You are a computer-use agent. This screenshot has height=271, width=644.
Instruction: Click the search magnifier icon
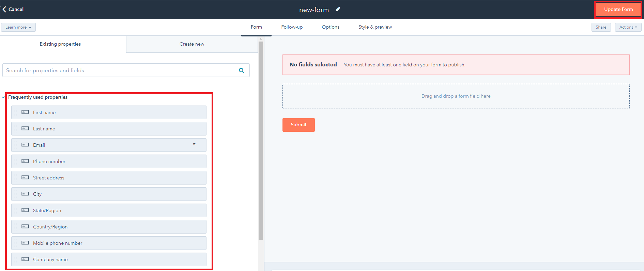[x=242, y=70]
